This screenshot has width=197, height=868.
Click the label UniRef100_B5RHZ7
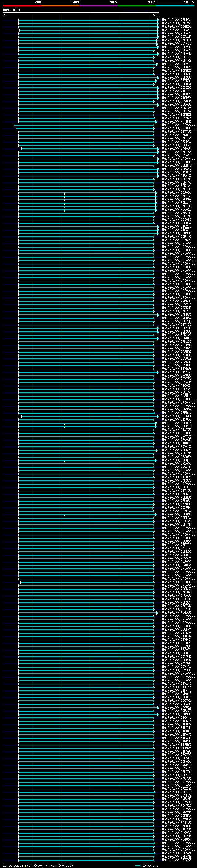click(x=176, y=71)
